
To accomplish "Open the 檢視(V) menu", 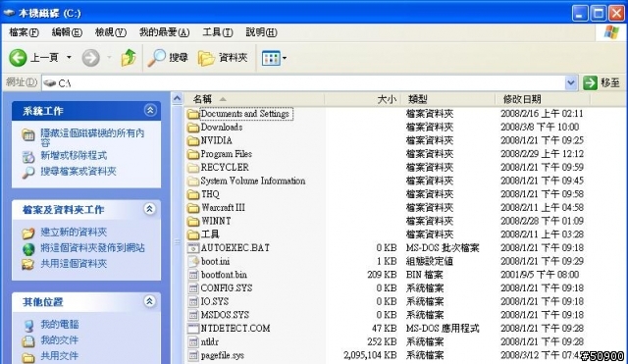I will tap(111, 32).
